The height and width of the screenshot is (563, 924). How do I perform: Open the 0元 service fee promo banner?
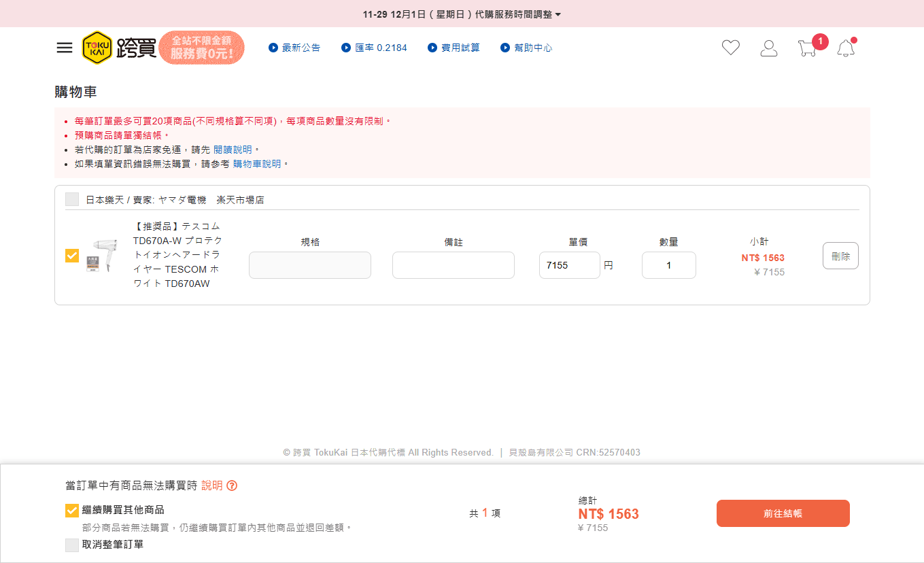pos(202,48)
